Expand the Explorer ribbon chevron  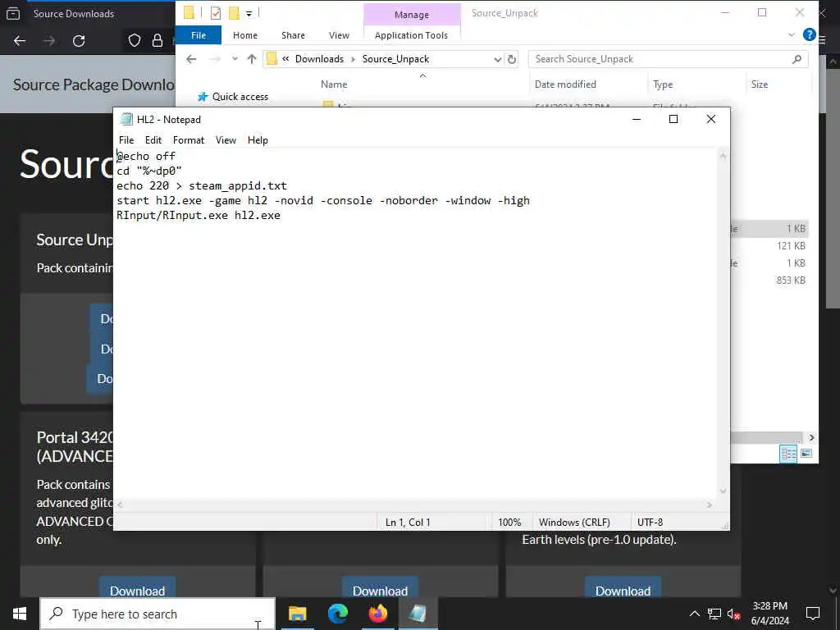792,35
